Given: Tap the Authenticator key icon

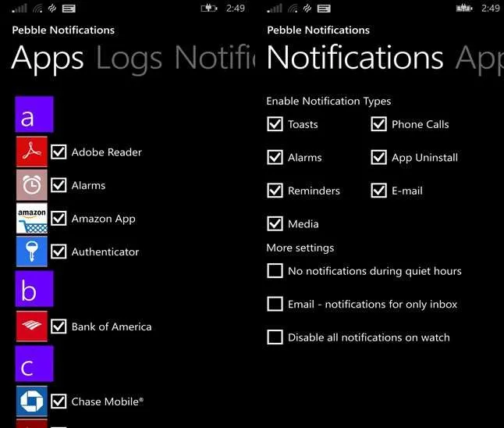Looking at the screenshot, I should pyautogui.click(x=32, y=251).
